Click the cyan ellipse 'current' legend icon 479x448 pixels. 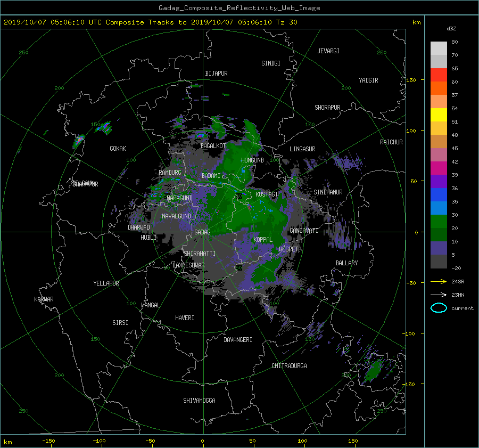coord(439,308)
